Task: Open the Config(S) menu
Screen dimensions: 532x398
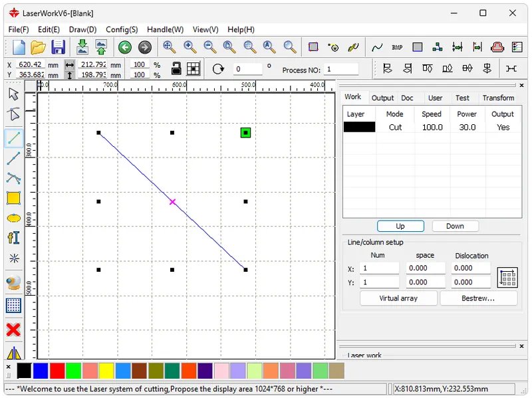Action: pyautogui.click(x=122, y=29)
